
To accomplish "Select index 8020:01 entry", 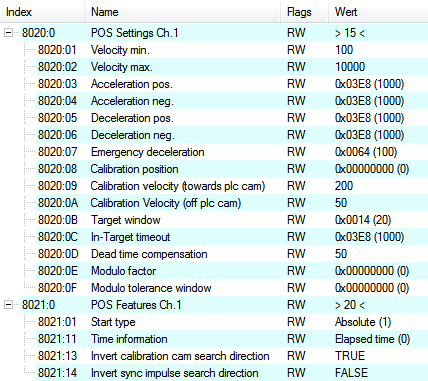I will pos(57,50).
